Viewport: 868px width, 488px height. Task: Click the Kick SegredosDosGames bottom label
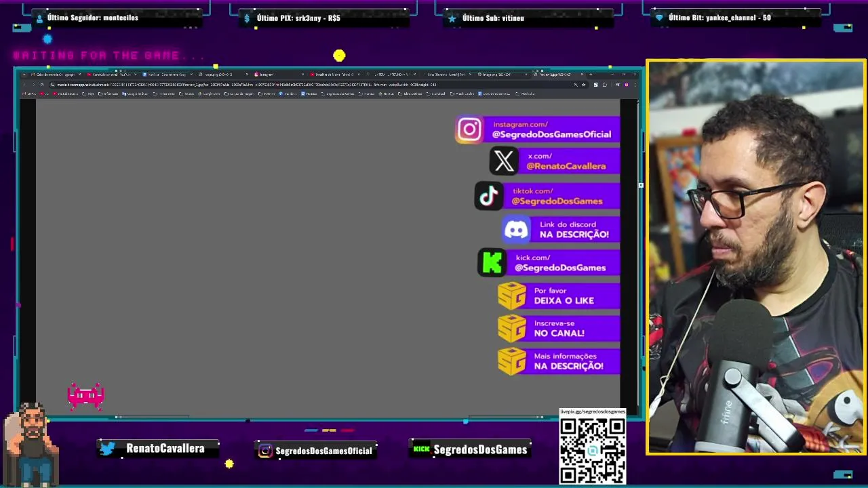pos(471,449)
